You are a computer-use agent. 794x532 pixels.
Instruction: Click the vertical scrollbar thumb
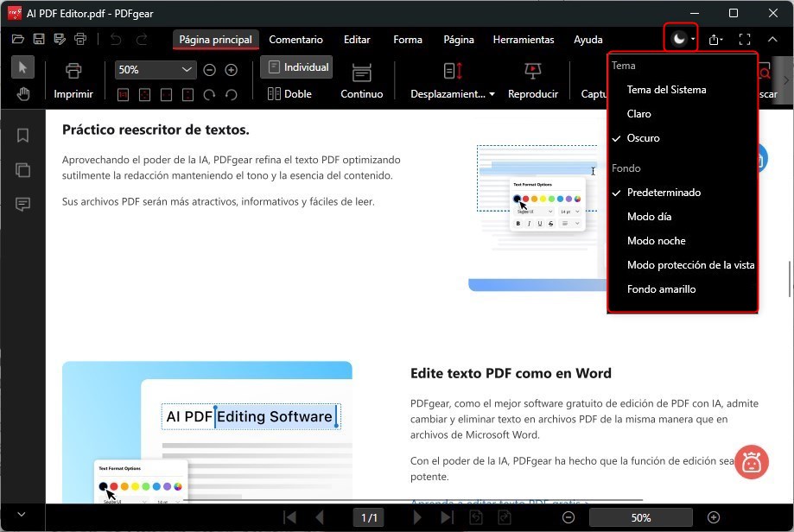(790, 279)
